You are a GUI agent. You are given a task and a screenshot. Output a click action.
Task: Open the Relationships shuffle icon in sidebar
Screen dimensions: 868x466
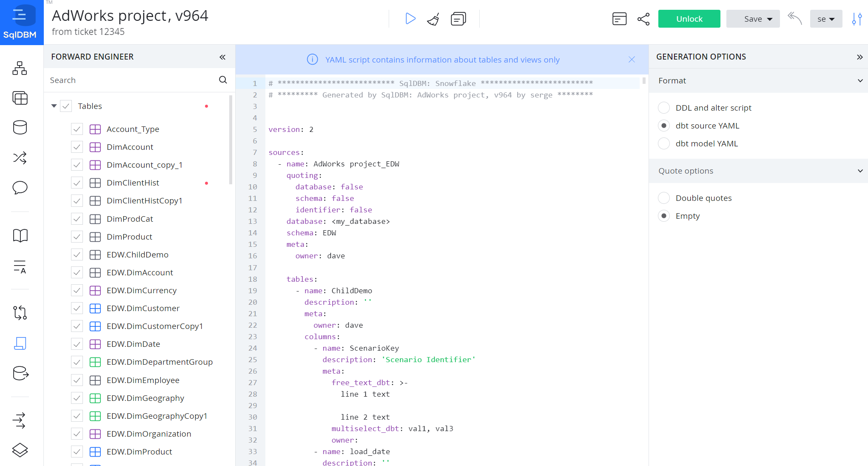point(20,157)
